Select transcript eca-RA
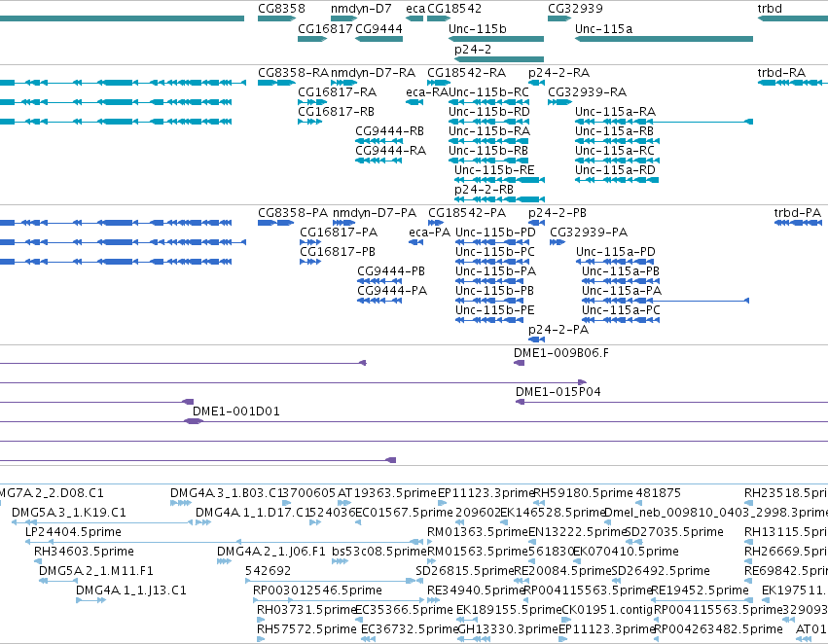 pos(427,91)
